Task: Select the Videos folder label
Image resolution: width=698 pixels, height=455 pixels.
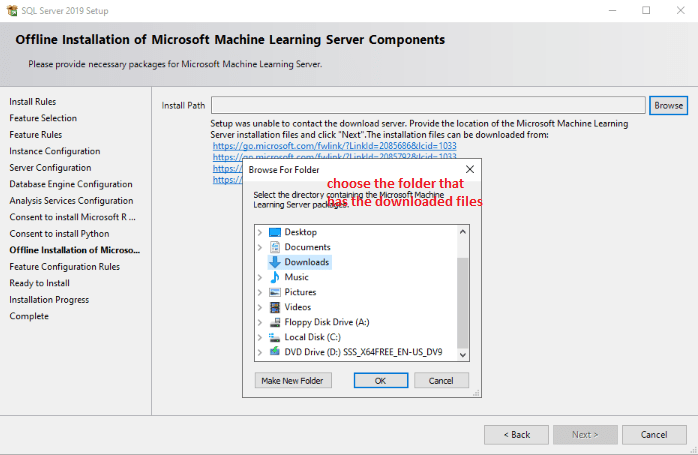Action: pos(298,307)
